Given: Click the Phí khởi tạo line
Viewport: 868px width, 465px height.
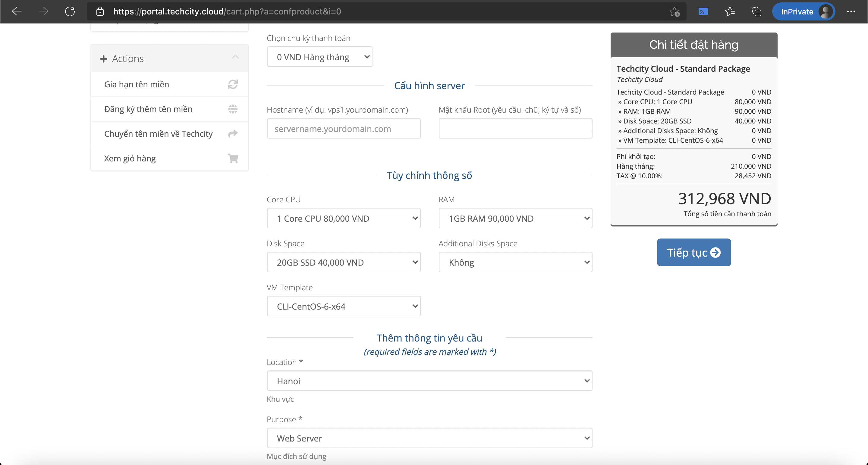Looking at the screenshot, I should pyautogui.click(x=694, y=157).
